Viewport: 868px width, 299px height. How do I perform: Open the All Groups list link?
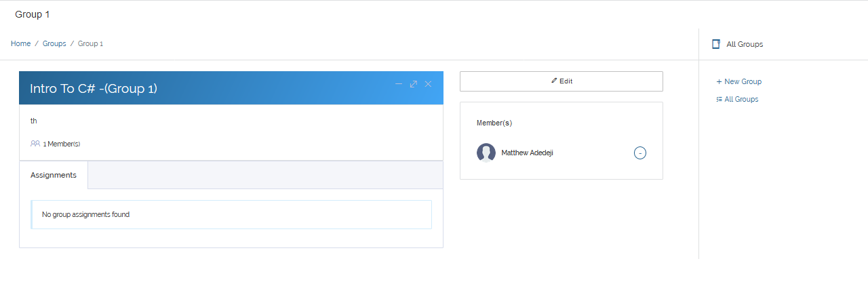[738, 99]
